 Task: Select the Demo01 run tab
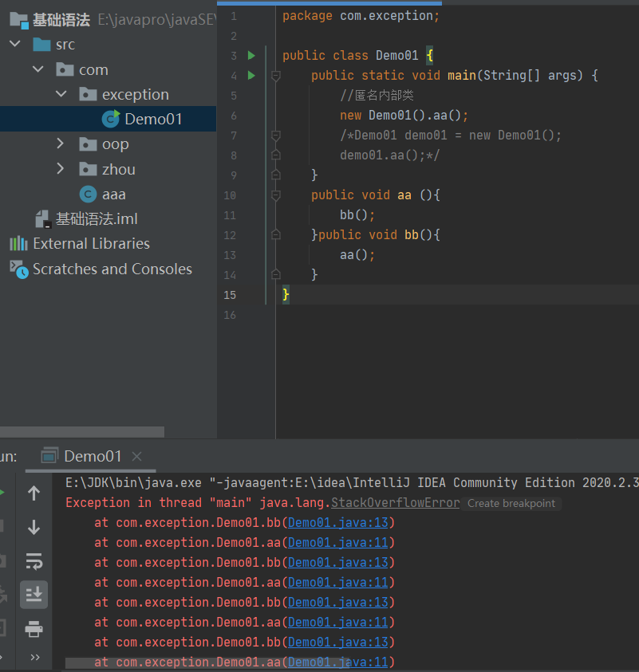tap(91, 457)
